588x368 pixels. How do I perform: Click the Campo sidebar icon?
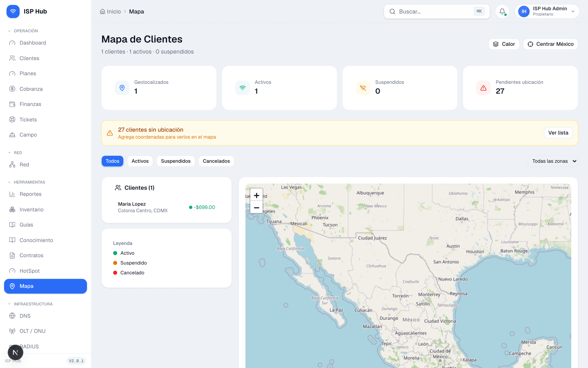(12, 135)
